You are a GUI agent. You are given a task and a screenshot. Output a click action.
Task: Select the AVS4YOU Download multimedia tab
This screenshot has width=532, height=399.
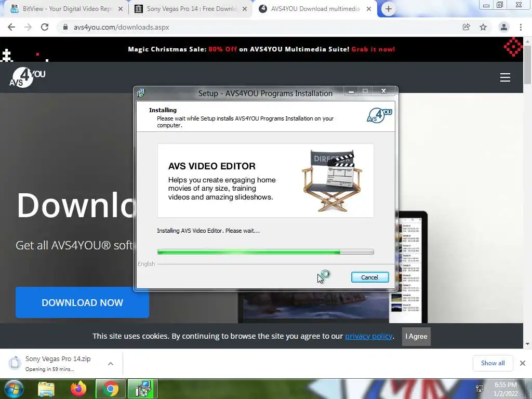pyautogui.click(x=314, y=9)
